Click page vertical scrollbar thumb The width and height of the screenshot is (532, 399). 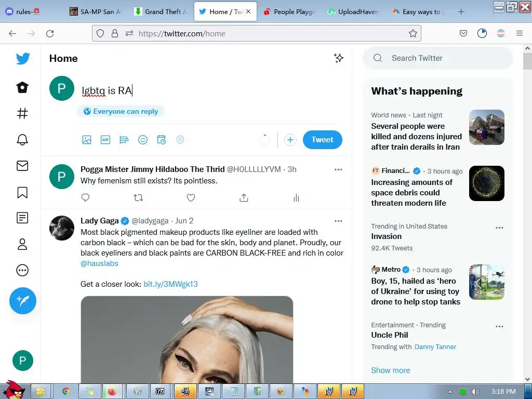coord(527,61)
